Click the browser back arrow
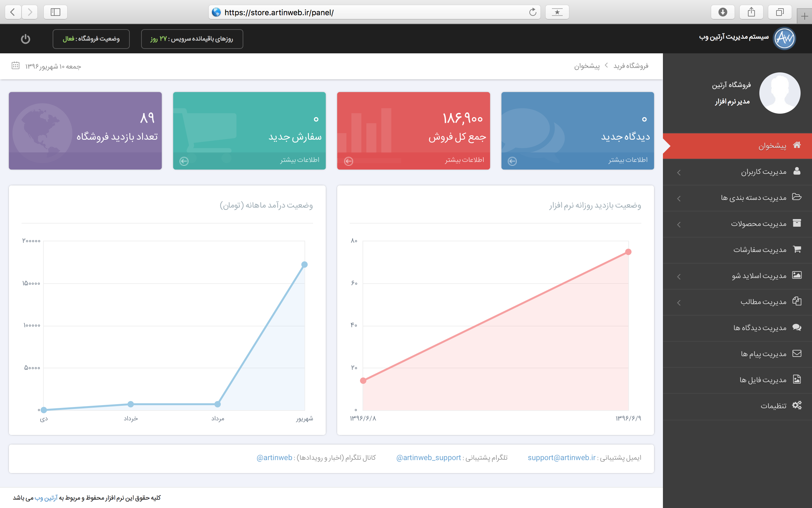Screen dimensions: 812x508 [13, 12]
